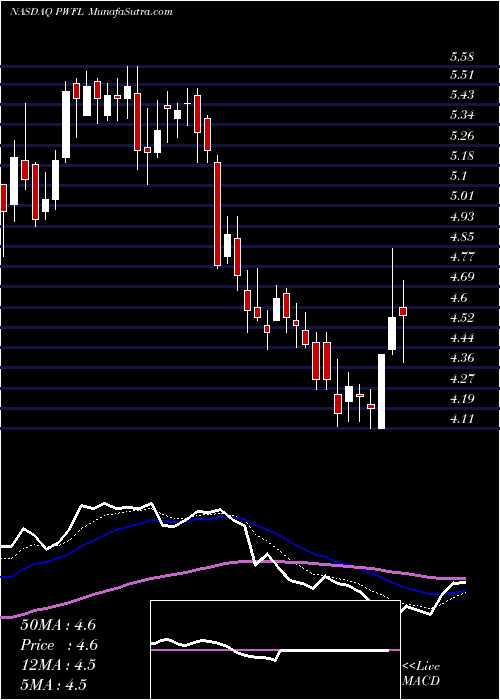Click the 5.1 price axis label
Screen dimensions: 500x700
point(458,175)
